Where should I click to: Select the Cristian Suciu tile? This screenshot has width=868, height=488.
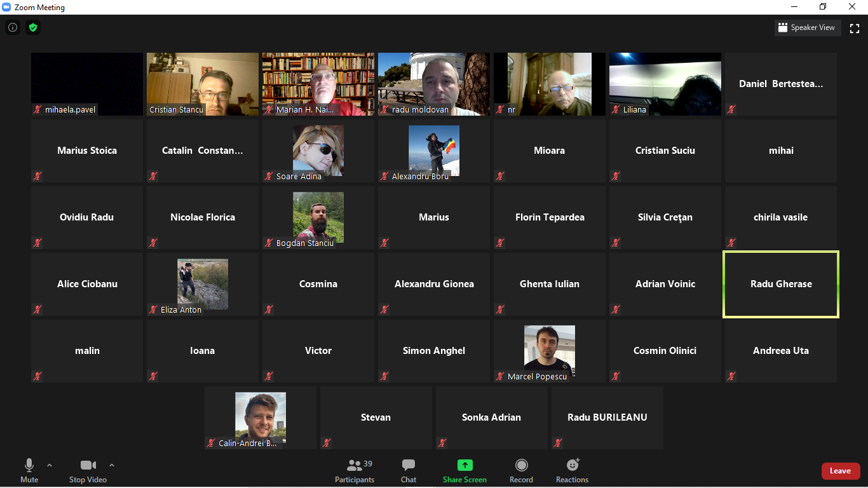coord(665,151)
